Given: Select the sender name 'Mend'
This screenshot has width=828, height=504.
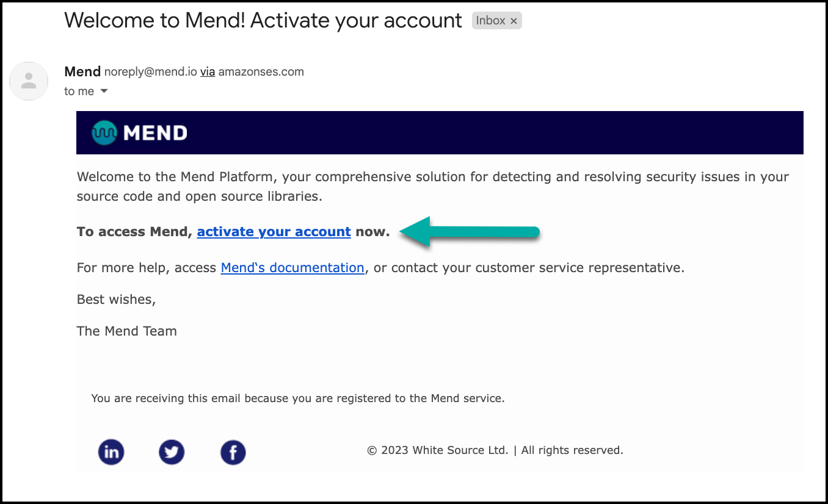Looking at the screenshot, I should tap(82, 71).
